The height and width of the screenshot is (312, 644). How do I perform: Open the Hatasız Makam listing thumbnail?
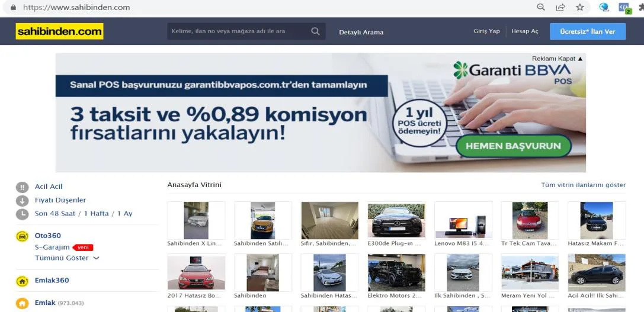[x=597, y=220]
